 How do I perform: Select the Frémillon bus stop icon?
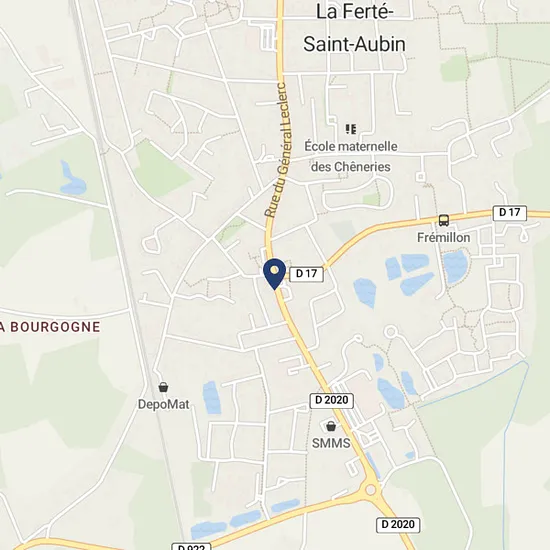(x=444, y=220)
